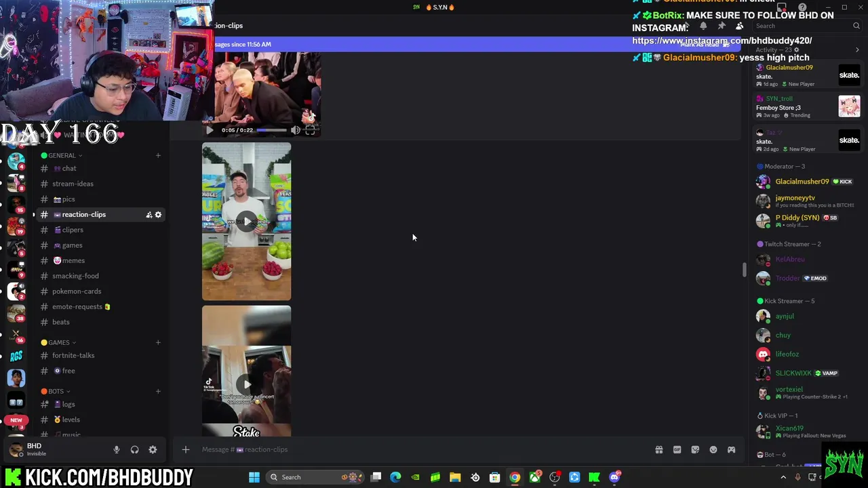This screenshot has height=488, width=868.
Task: Click the NEW unread mentions pill
Action: (16, 420)
